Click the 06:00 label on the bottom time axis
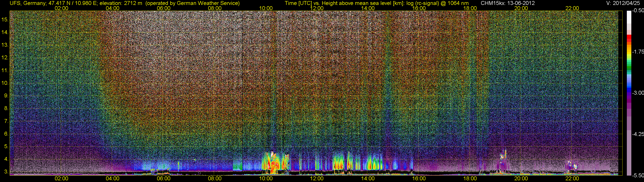The image size is (644, 182). (x=164, y=179)
